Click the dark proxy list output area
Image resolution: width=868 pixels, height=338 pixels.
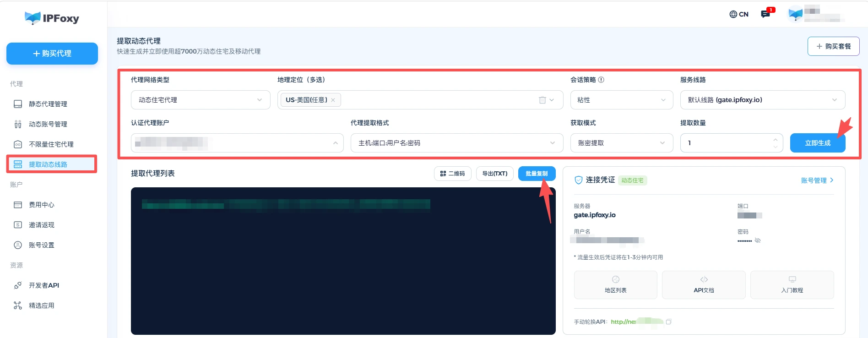[343, 261]
